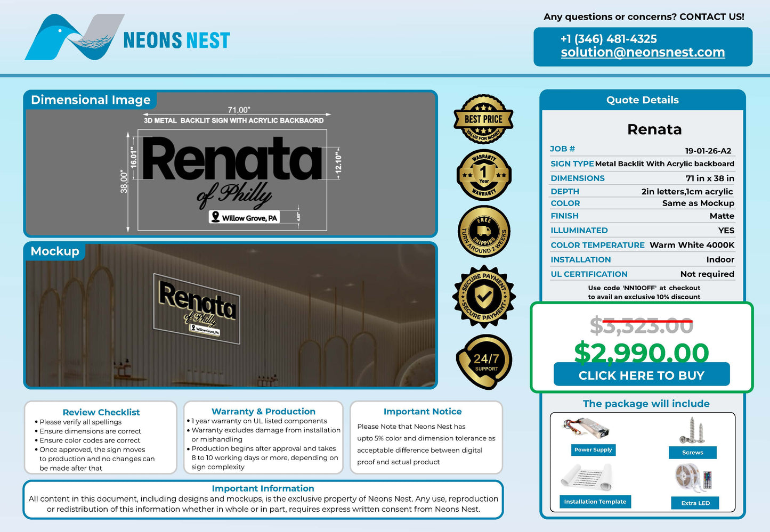Click the Screws label
The width and height of the screenshot is (770, 532).
click(692, 453)
